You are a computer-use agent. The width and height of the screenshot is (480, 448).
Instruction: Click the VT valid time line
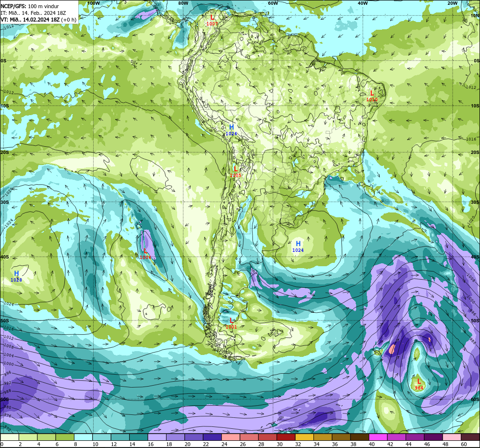click(x=38, y=20)
